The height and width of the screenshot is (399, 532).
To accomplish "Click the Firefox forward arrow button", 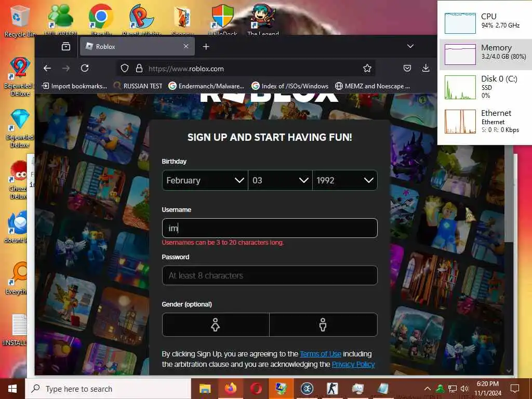I will click(66, 69).
